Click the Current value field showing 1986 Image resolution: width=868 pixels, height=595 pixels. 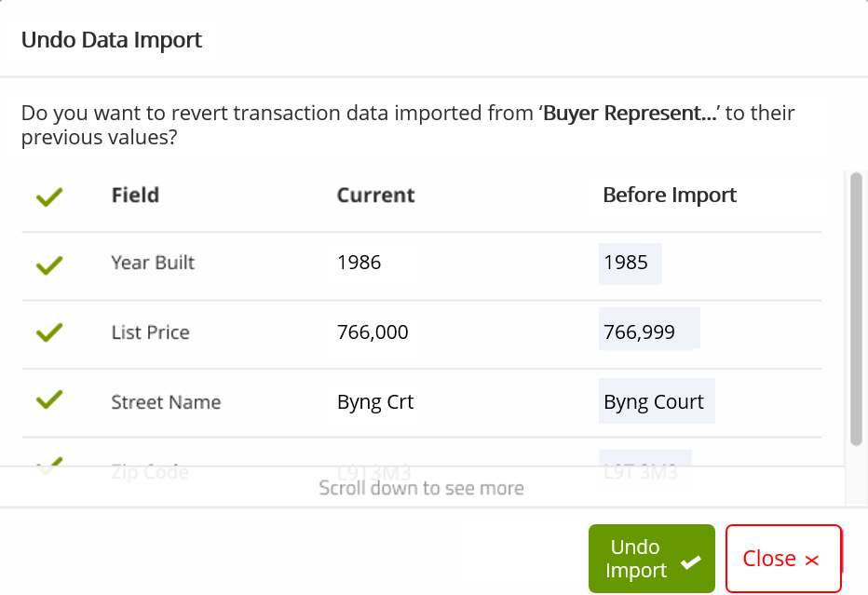click(x=374, y=263)
